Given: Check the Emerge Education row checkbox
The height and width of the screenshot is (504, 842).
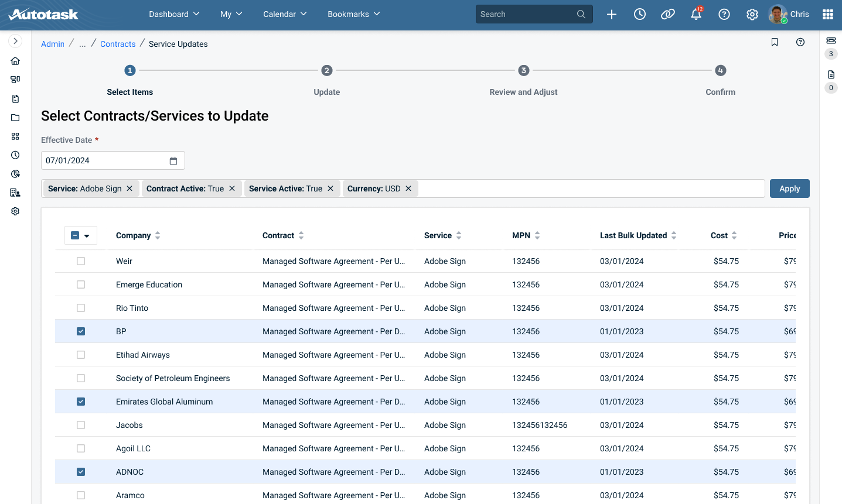Looking at the screenshot, I should click(x=81, y=284).
